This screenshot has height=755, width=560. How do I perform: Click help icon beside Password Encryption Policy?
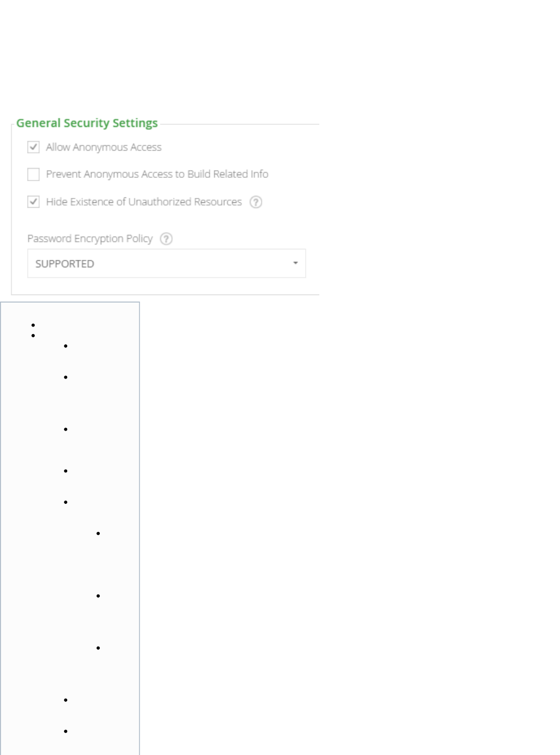(x=166, y=239)
